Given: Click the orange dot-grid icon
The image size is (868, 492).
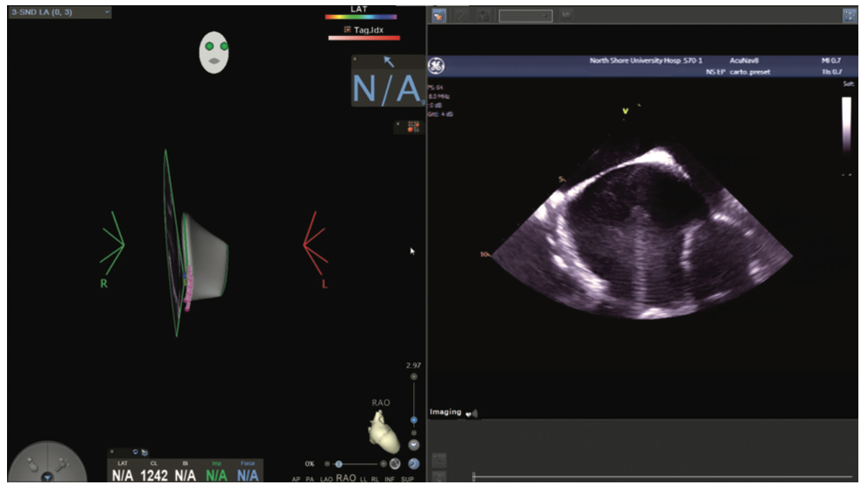Looking at the screenshot, I should tap(413, 127).
